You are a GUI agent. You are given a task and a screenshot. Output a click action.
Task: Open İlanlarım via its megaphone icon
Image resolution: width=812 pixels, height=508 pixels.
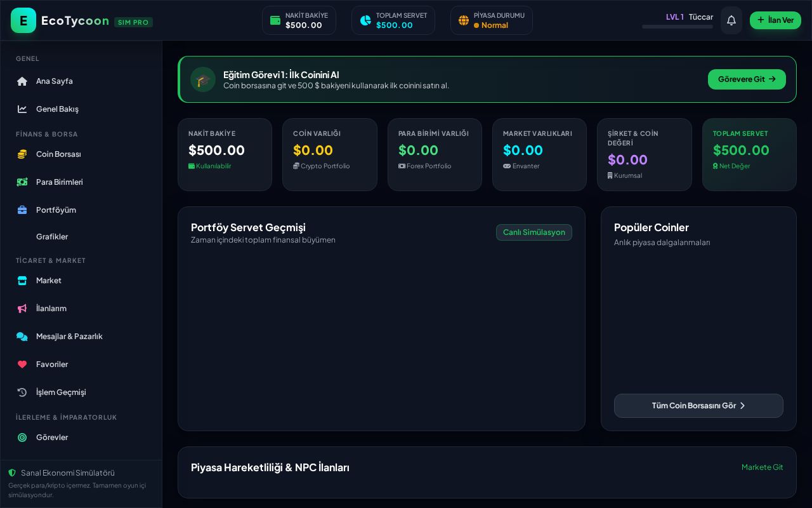pos(22,309)
